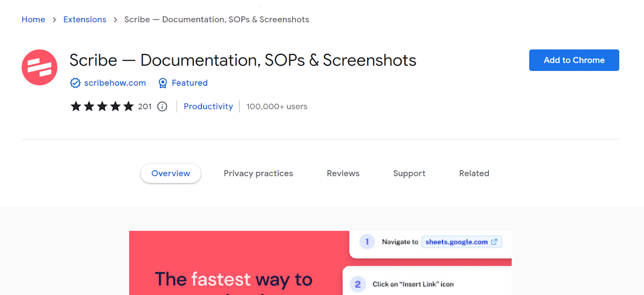Click the 100,000+ users text
Image resolution: width=644 pixels, height=295 pixels.
(277, 106)
